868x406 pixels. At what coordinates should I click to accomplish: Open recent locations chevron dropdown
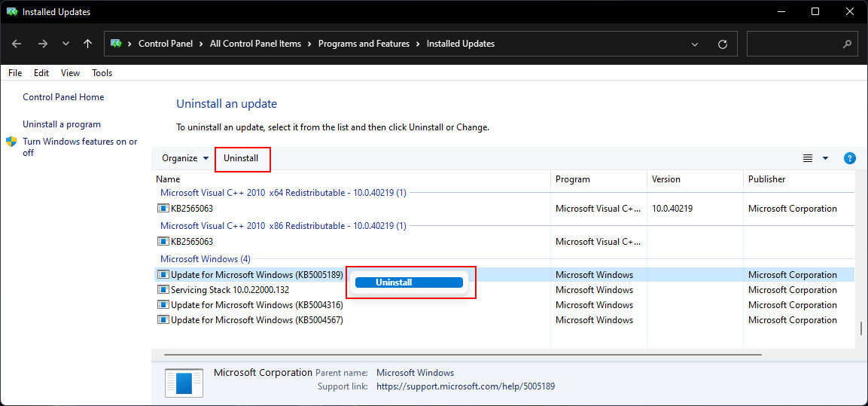[66, 44]
